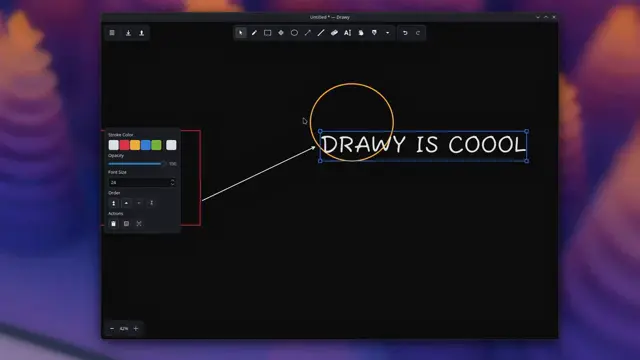Pick the red stroke color
The image size is (640, 360).
[124, 145]
